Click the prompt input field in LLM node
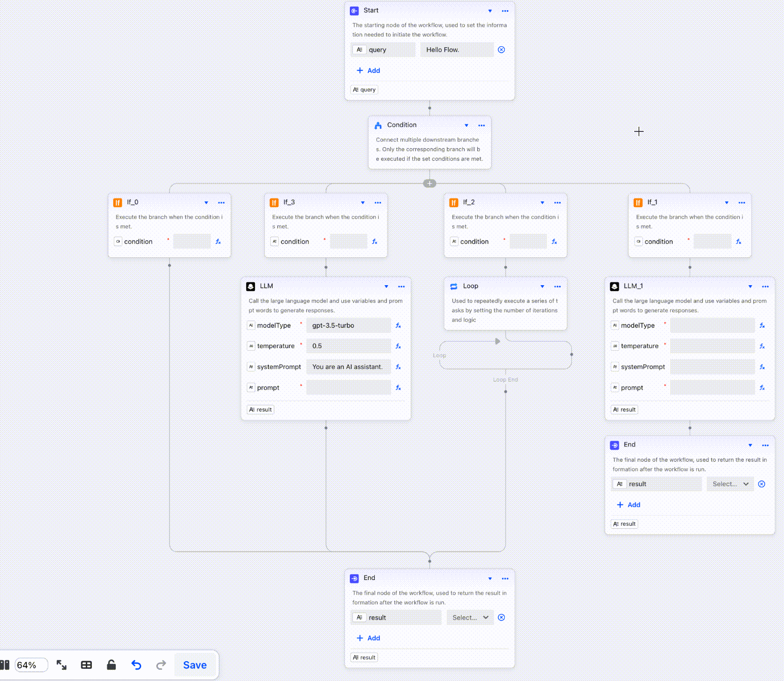The width and height of the screenshot is (784, 681). pyautogui.click(x=349, y=388)
